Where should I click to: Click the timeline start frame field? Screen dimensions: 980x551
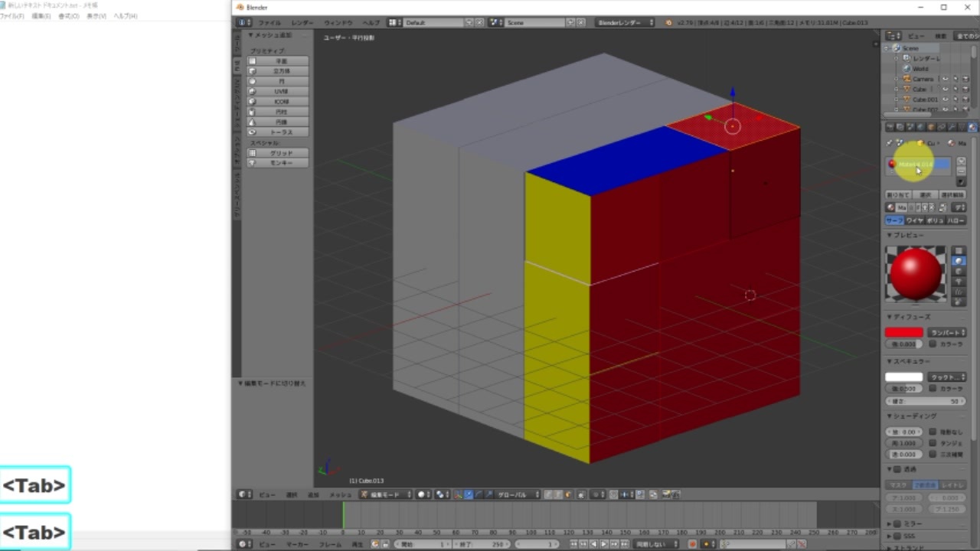[423, 544]
